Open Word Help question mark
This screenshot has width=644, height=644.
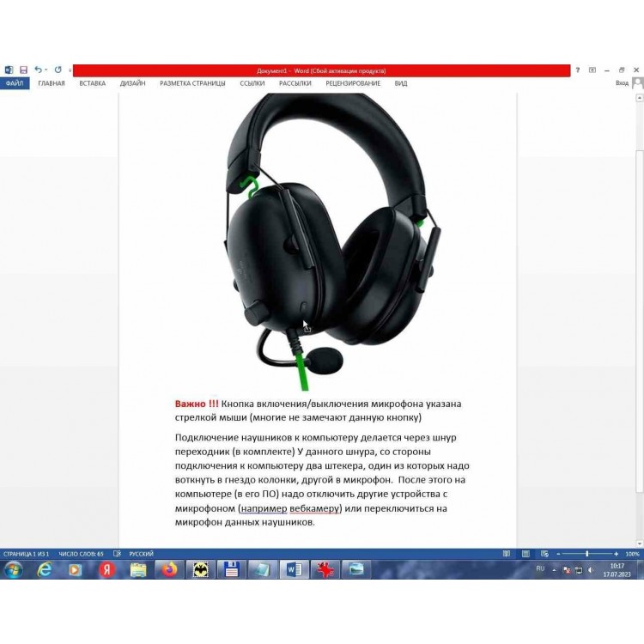578,70
